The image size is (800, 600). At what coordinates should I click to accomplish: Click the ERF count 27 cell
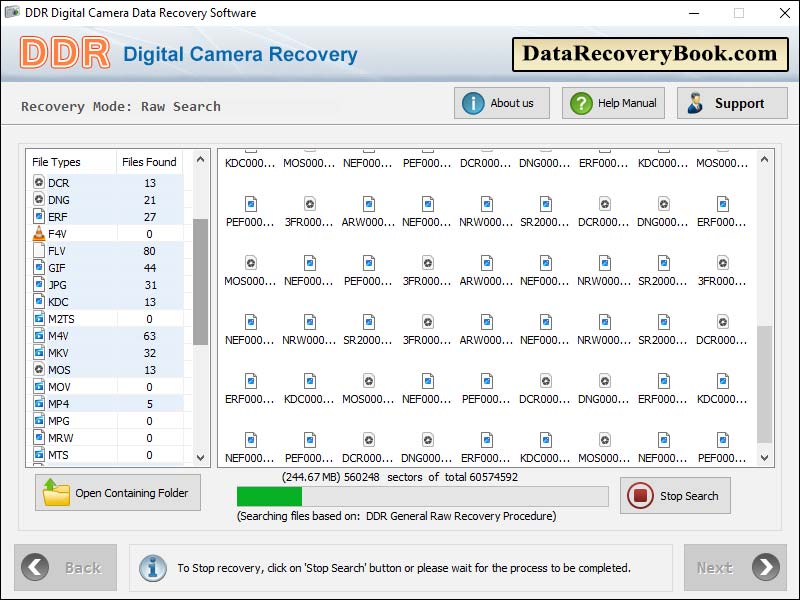[x=149, y=217]
